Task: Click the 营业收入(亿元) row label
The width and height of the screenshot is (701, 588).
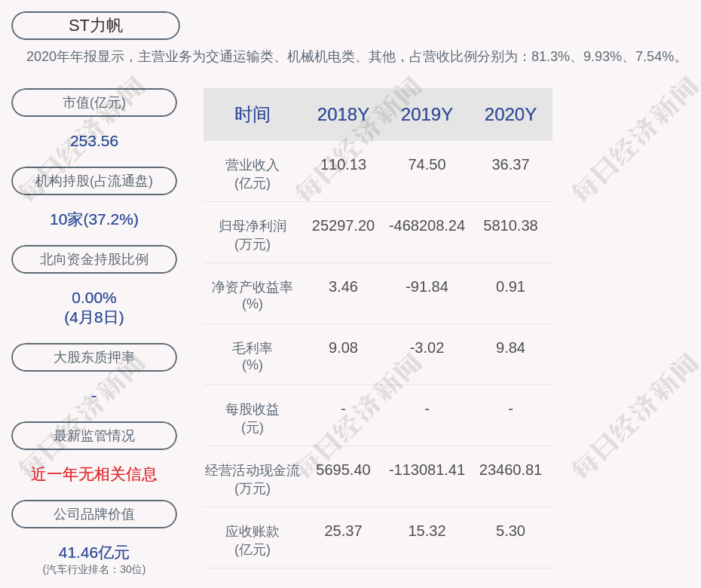Action: (253, 174)
